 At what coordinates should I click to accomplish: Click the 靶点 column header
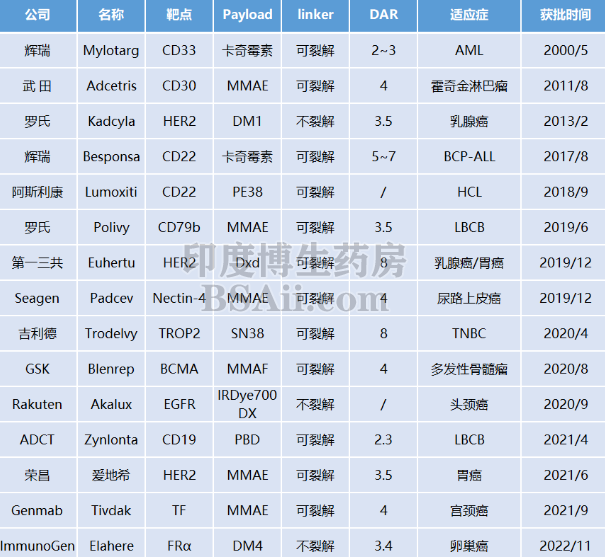pos(179,15)
